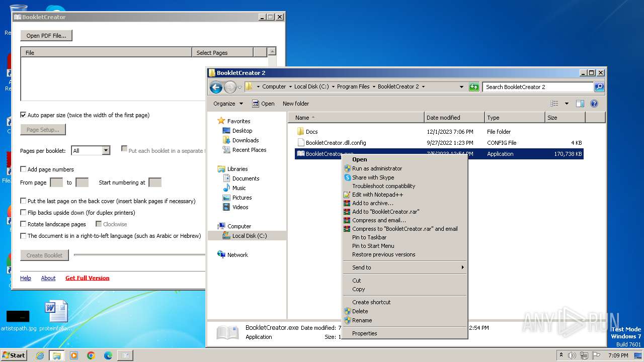Expand the Send to submenu
Screen dimensions: 644x362
[x=405, y=267]
